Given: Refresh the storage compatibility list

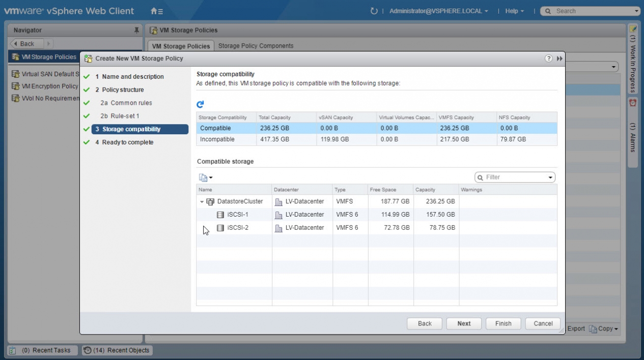Looking at the screenshot, I should pyautogui.click(x=200, y=104).
